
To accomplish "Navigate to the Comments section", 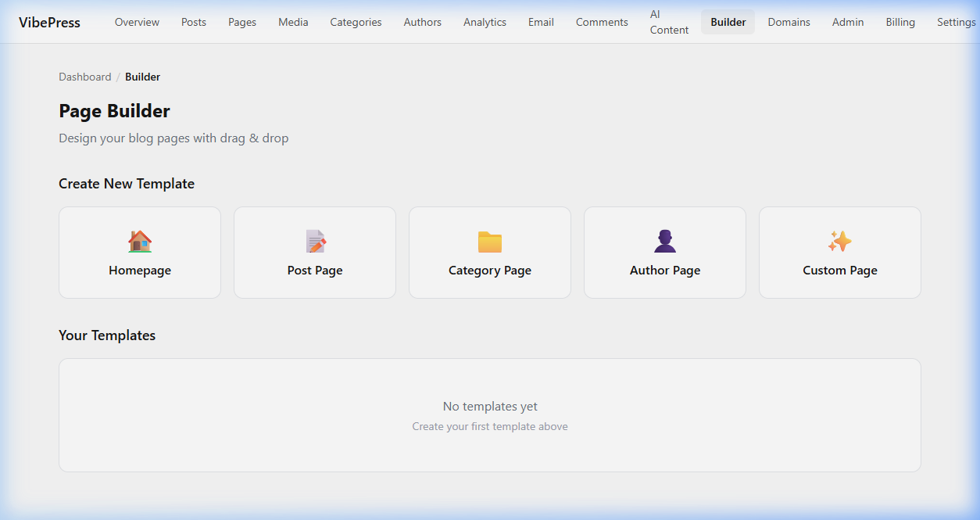I will coord(601,22).
